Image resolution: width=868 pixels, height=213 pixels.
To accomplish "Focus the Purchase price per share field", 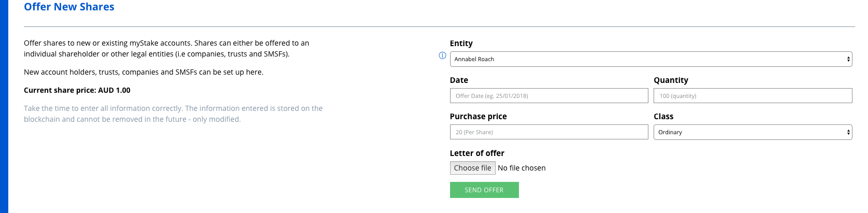I will 549,132.
